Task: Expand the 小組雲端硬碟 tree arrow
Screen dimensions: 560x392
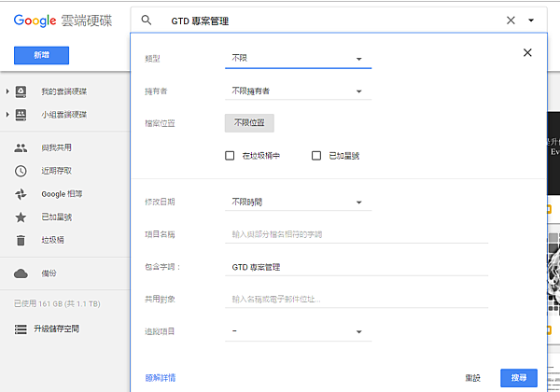Action: (x=7, y=115)
